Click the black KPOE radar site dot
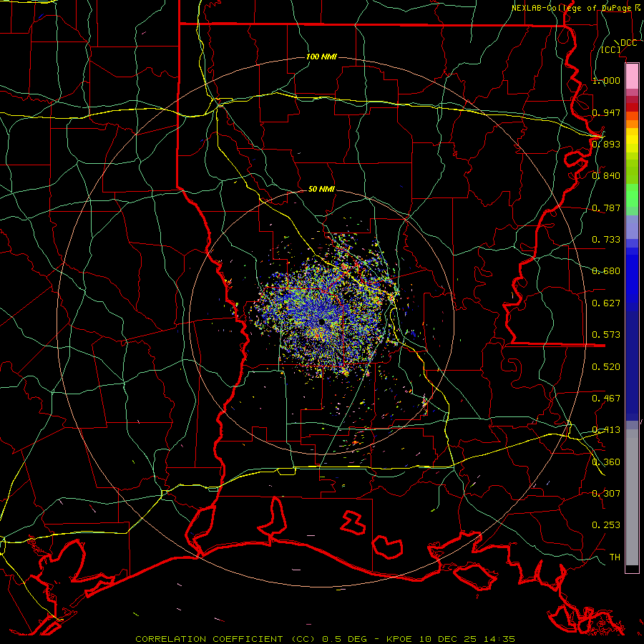Viewport: 644px width, 644px height. [x=321, y=322]
